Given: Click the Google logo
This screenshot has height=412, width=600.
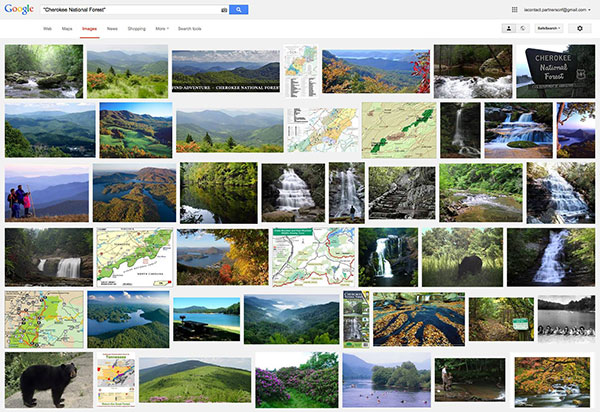Looking at the screenshot, I should coord(19,9).
